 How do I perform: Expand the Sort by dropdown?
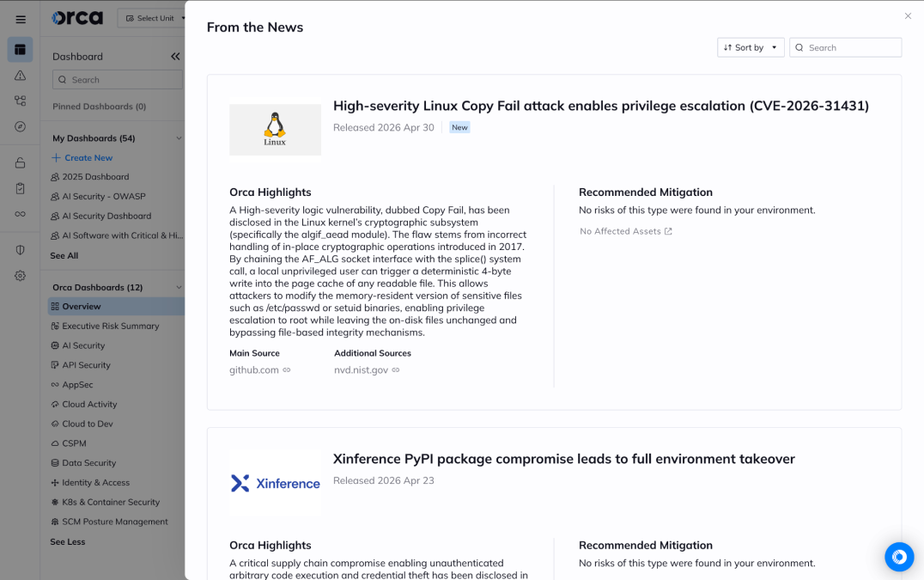[751, 47]
